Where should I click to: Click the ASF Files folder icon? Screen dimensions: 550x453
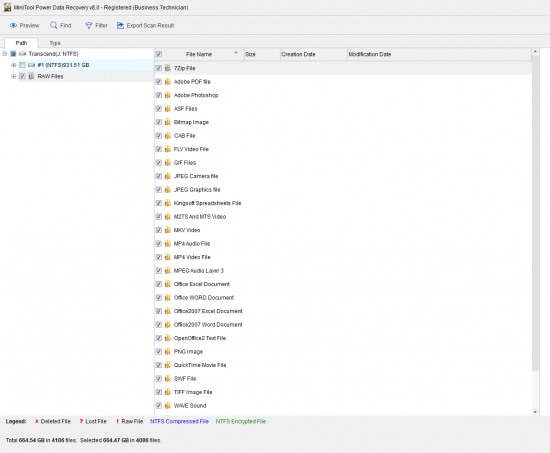coord(168,108)
